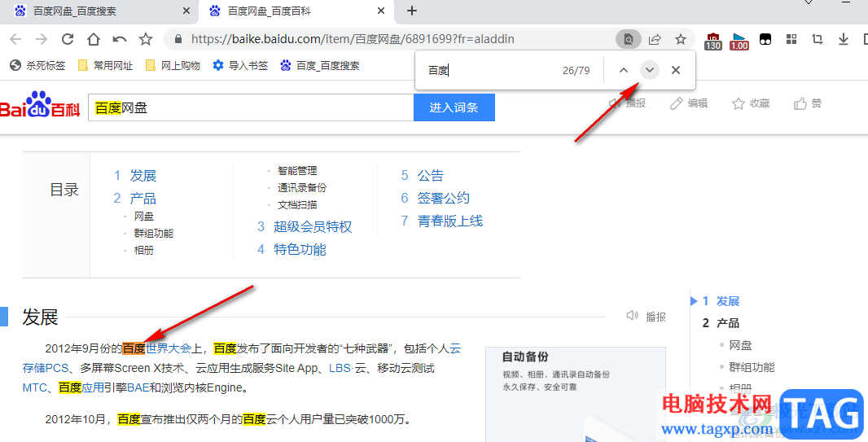This screenshot has width=868, height=442.
Task: Open 6 签署公约 contents link
Action: 435,198
